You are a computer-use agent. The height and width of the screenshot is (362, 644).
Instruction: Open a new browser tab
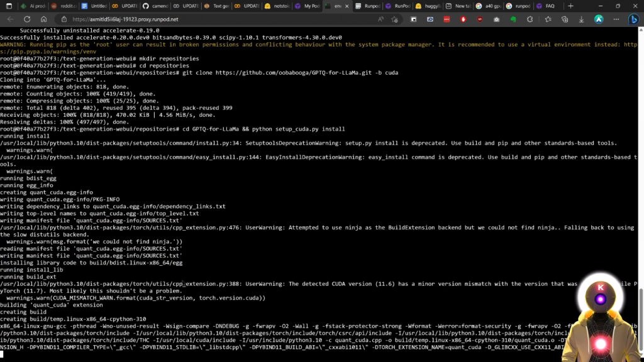coord(570,6)
